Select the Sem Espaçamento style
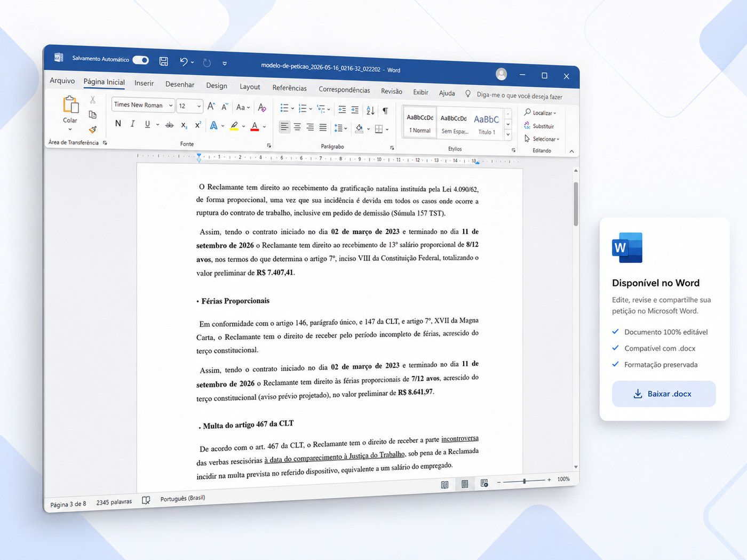Image resolution: width=747 pixels, height=560 pixels. click(x=454, y=125)
